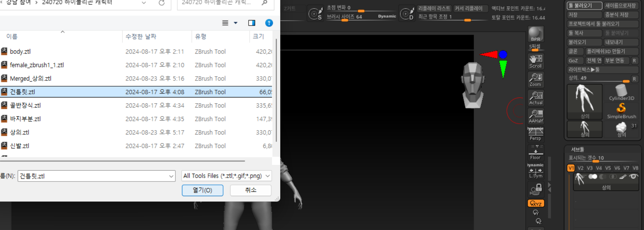Viewport: 644px width, 230px height.
Task: Click 폴리메쉬3D 만들기 button
Action: pyautogui.click(x=611, y=51)
